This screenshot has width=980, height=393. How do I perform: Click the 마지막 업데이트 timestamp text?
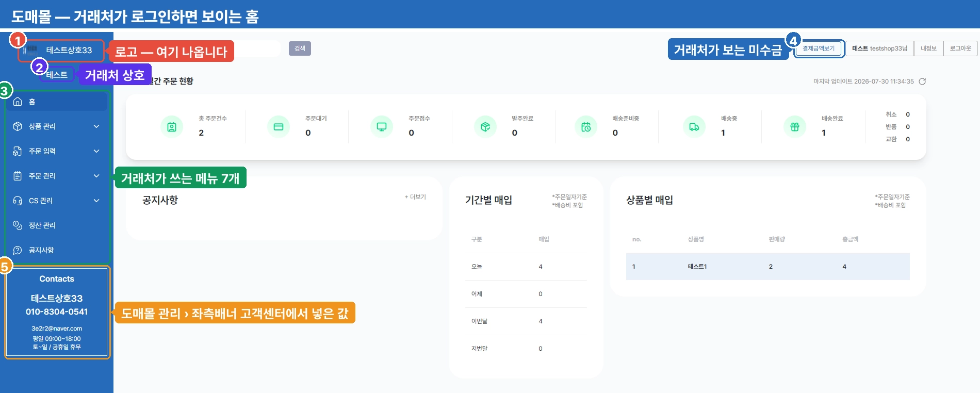tap(863, 81)
